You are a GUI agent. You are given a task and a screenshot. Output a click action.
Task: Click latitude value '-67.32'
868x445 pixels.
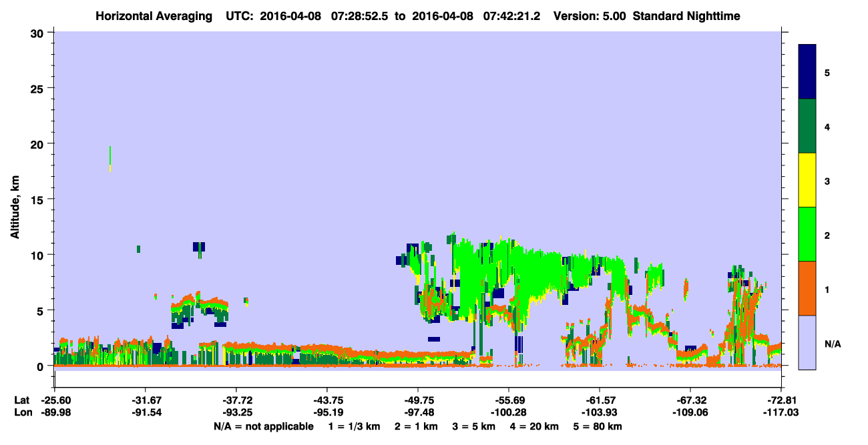(690, 400)
